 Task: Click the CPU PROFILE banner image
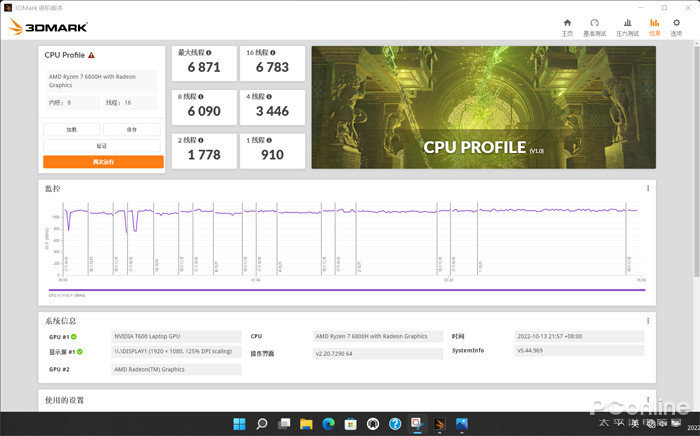(483, 108)
